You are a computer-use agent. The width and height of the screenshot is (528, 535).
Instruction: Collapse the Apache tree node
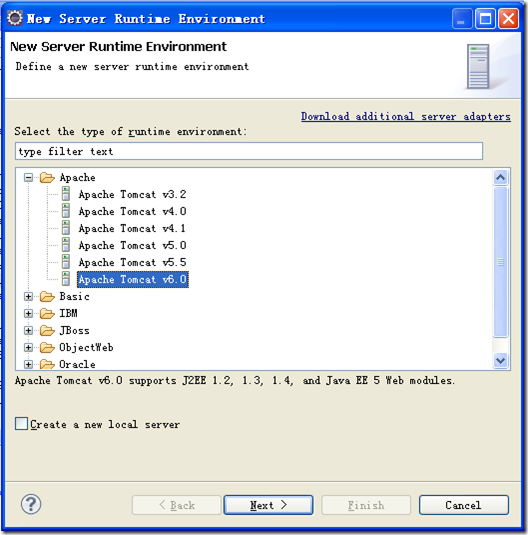[28, 177]
